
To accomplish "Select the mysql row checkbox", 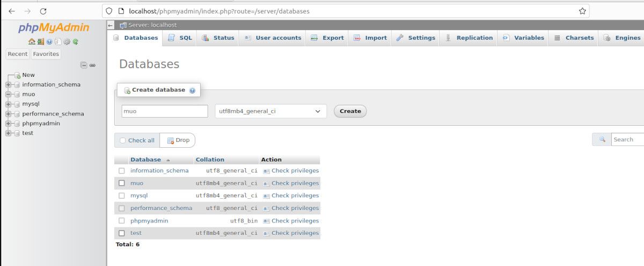I will [122, 196].
